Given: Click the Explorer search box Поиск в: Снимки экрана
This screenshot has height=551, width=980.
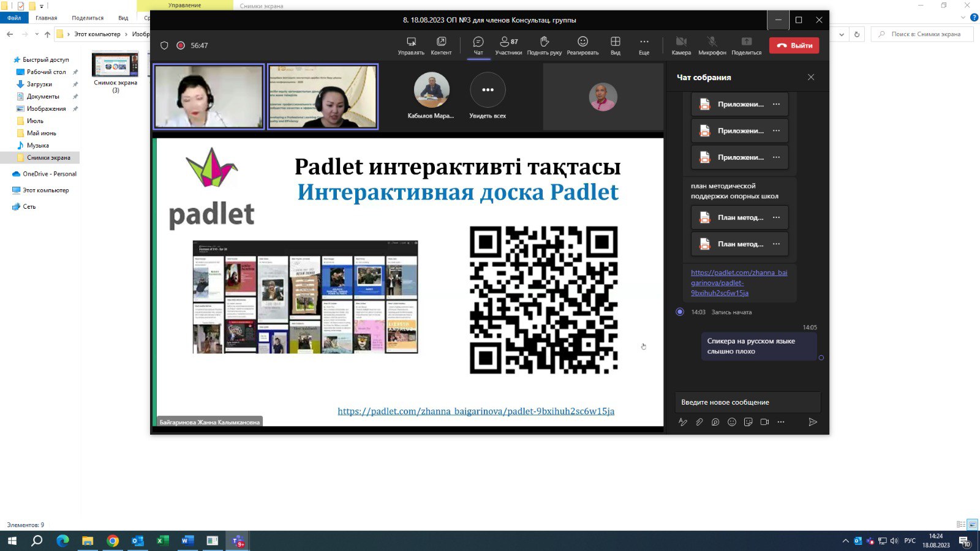Looking at the screenshot, I should pyautogui.click(x=922, y=34).
